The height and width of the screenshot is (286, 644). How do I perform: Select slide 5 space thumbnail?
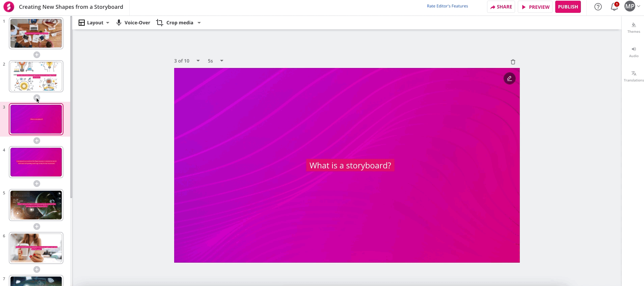point(36,205)
